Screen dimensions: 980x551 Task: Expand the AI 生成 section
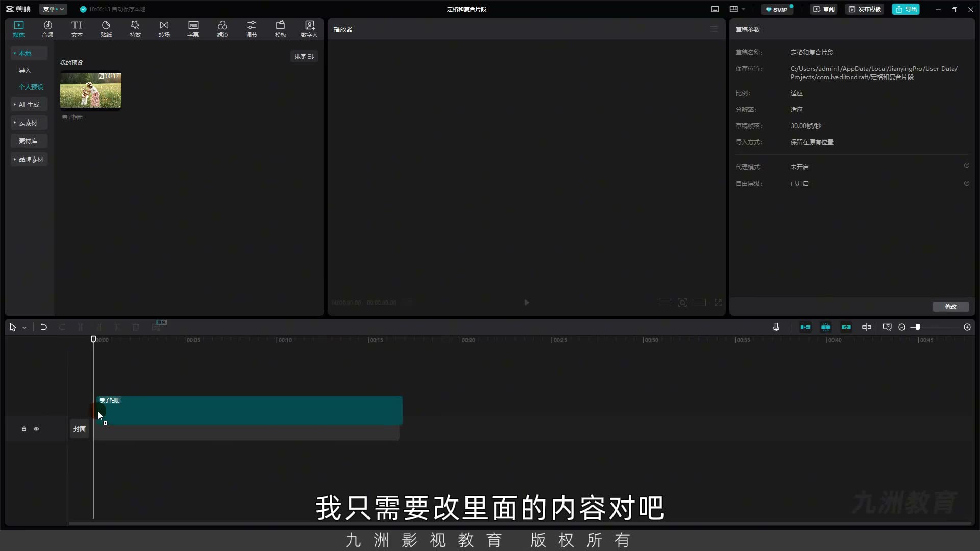click(29, 104)
